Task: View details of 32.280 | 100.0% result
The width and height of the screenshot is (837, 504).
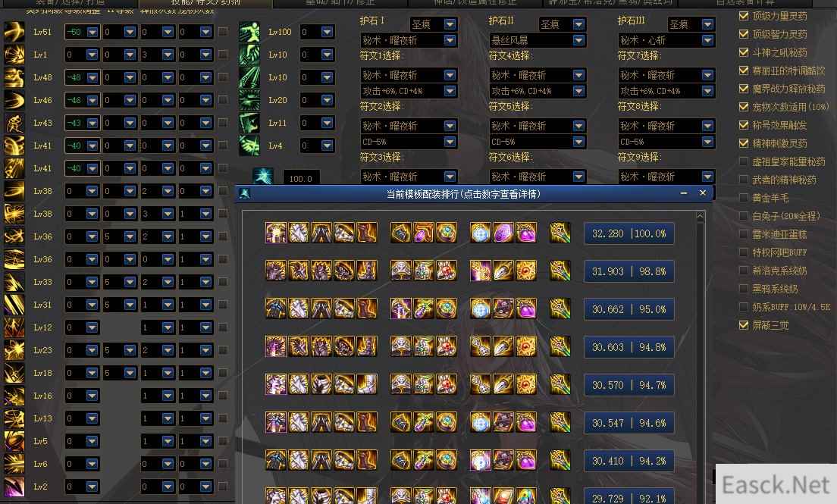Action: coord(629,233)
